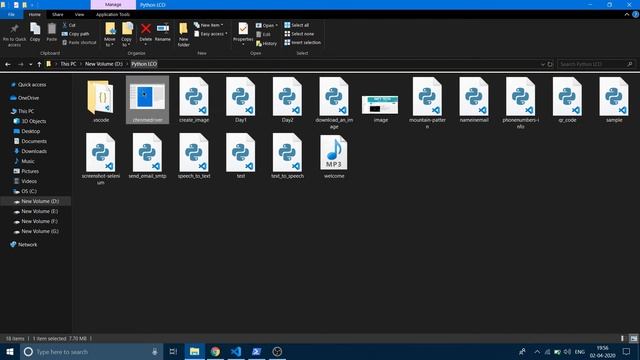Open the File menu tab

tap(11, 14)
